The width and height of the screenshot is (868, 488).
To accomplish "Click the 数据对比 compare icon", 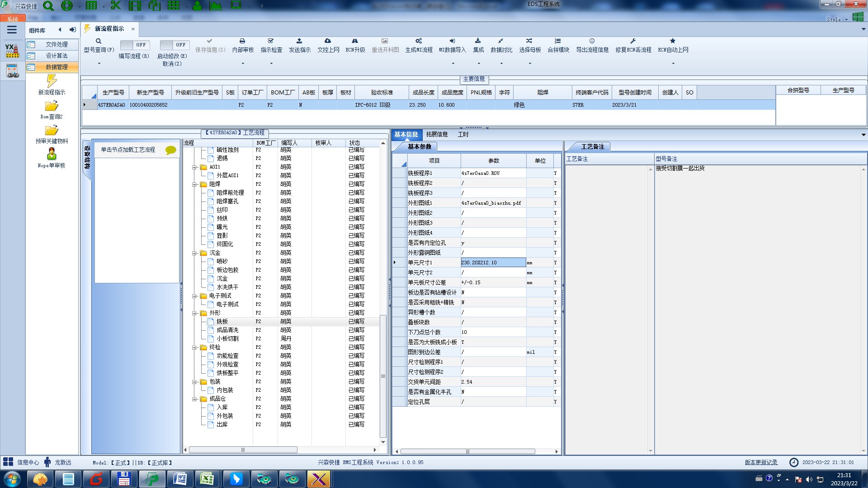I will point(501,41).
